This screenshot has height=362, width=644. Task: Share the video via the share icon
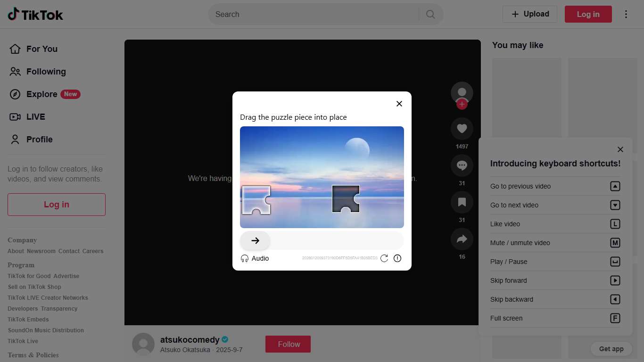[462, 239]
